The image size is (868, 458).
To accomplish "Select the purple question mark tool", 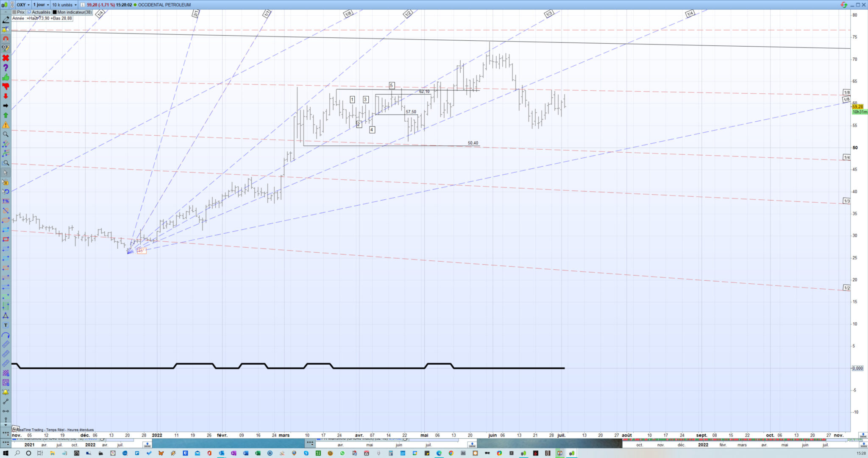I will [6, 67].
